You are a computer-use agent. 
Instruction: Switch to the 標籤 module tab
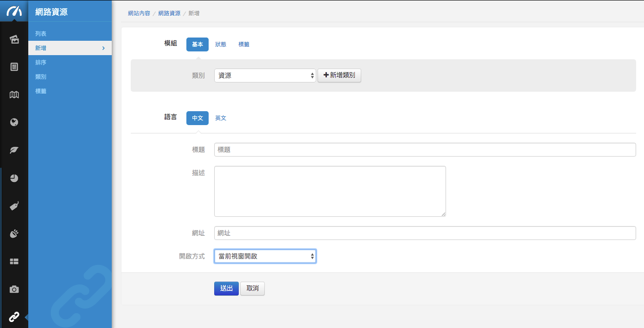click(x=244, y=44)
